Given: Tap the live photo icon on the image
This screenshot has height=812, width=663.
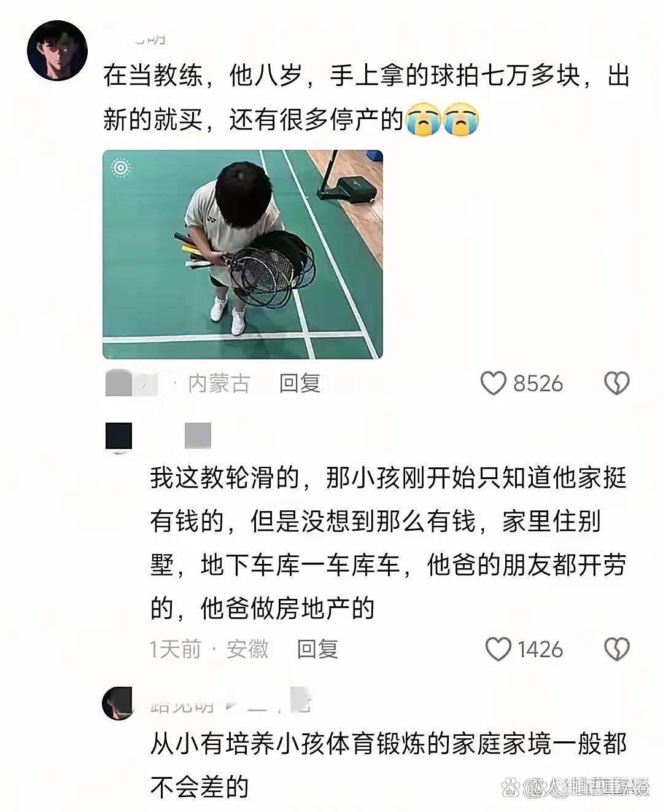Looking at the screenshot, I should coord(121,168).
